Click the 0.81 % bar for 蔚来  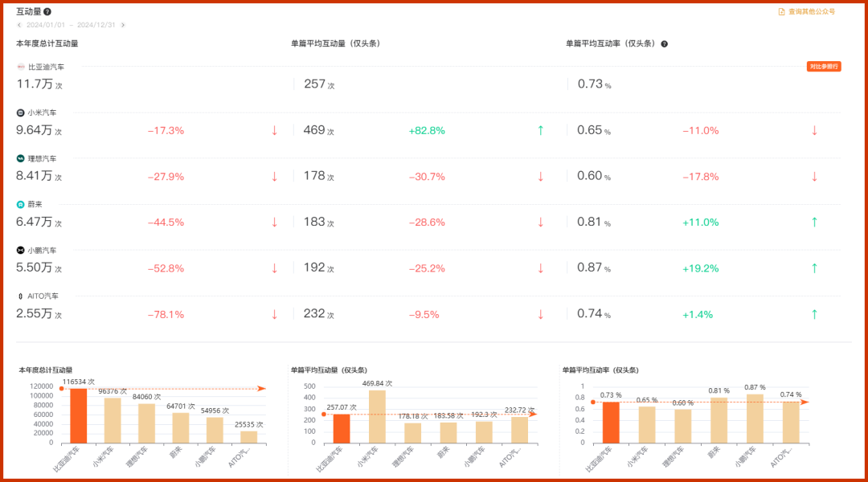[719, 421]
